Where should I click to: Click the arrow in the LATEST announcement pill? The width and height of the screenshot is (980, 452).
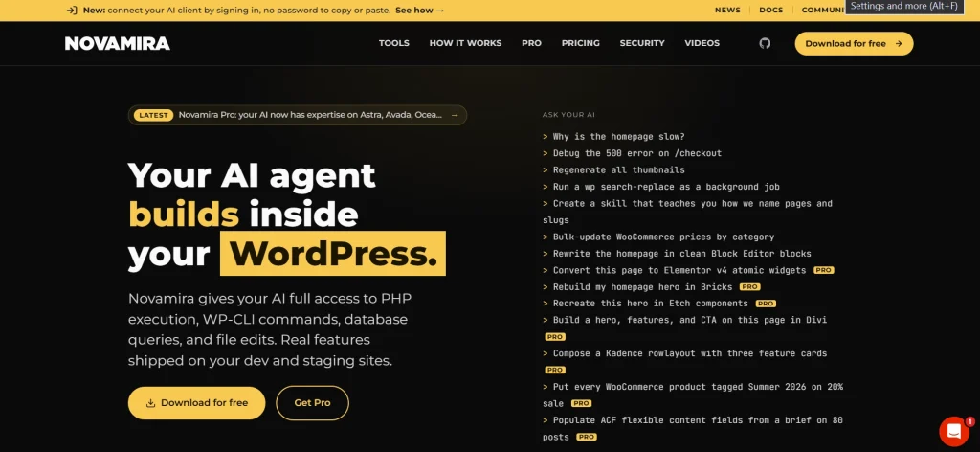455,115
